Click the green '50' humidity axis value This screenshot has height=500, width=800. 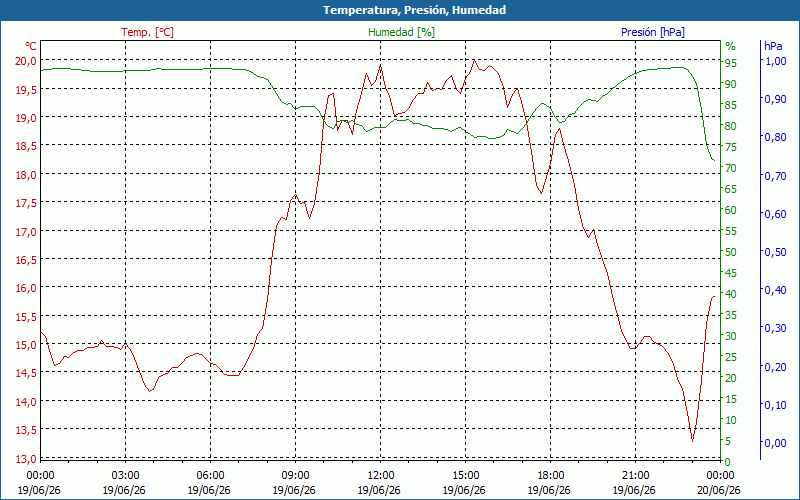pos(731,252)
